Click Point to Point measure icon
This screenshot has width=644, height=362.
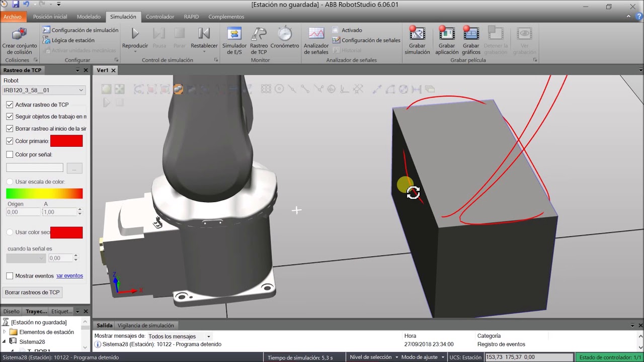click(377, 89)
